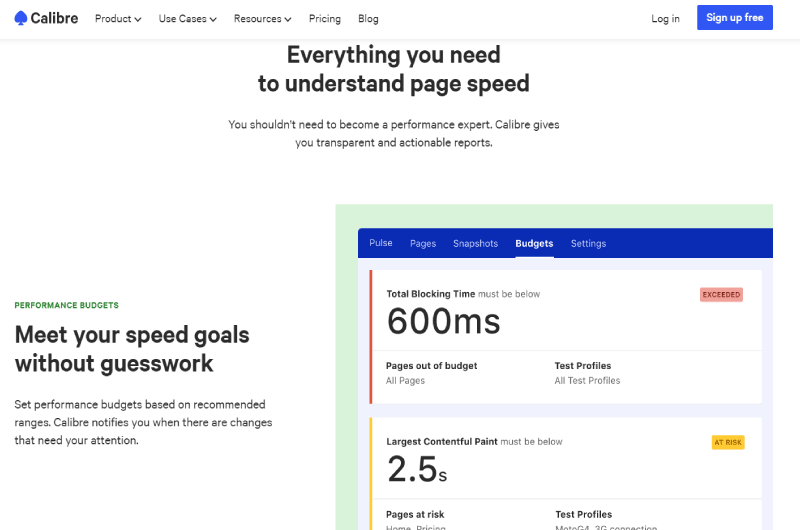800x530 pixels.
Task: Open the Blog link
Action: pos(368,19)
